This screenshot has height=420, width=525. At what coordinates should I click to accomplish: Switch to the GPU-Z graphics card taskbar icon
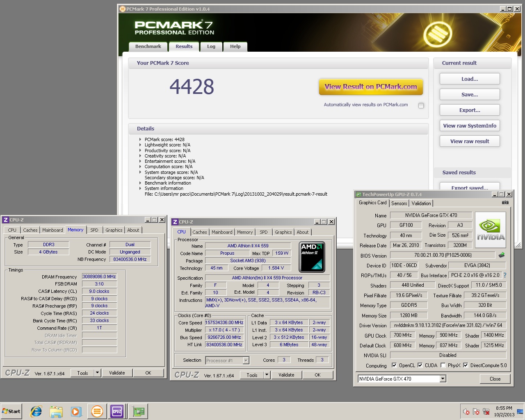coord(139,411)
